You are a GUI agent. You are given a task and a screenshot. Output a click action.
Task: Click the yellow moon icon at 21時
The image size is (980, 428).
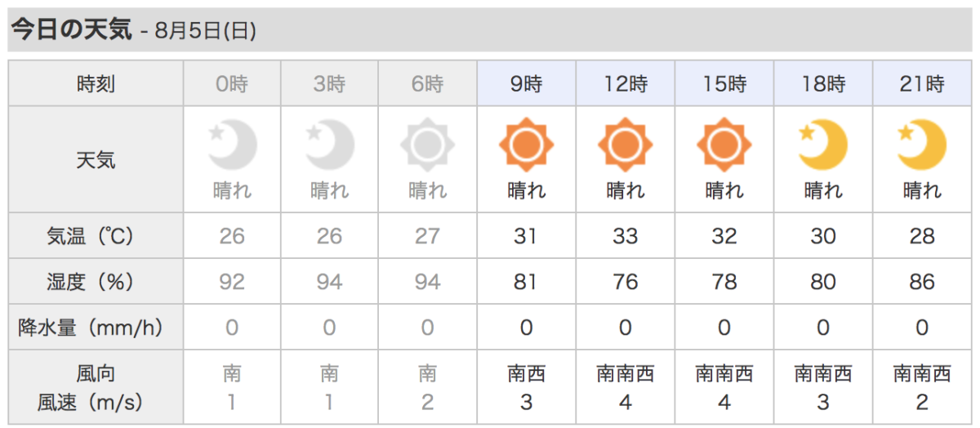click(922, 145)
